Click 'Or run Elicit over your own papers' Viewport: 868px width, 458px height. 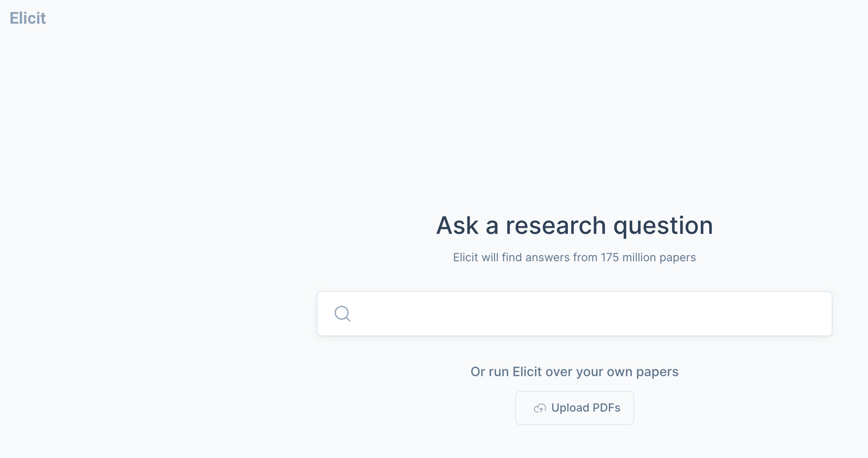pos(574,372)
